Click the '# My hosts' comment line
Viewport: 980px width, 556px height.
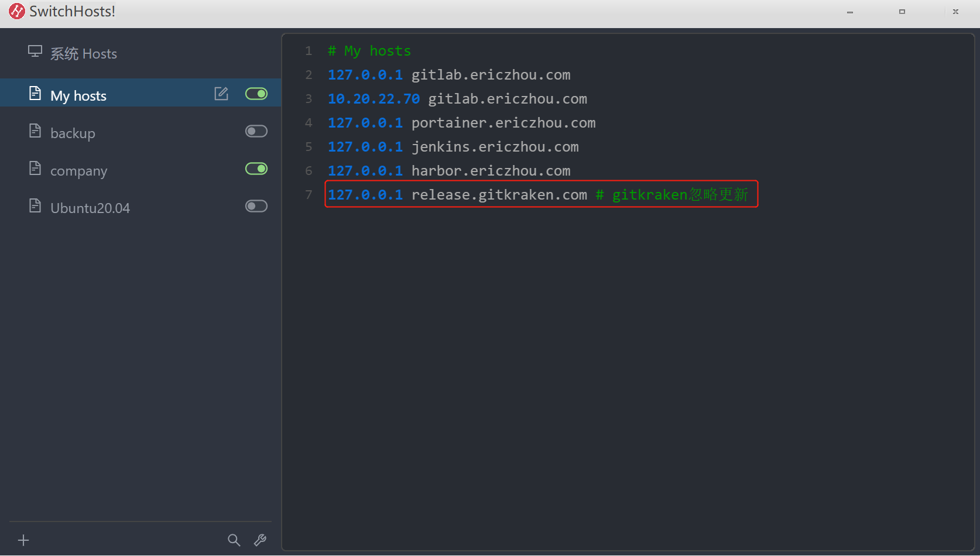pyautogui.click(x=369, y=51)
